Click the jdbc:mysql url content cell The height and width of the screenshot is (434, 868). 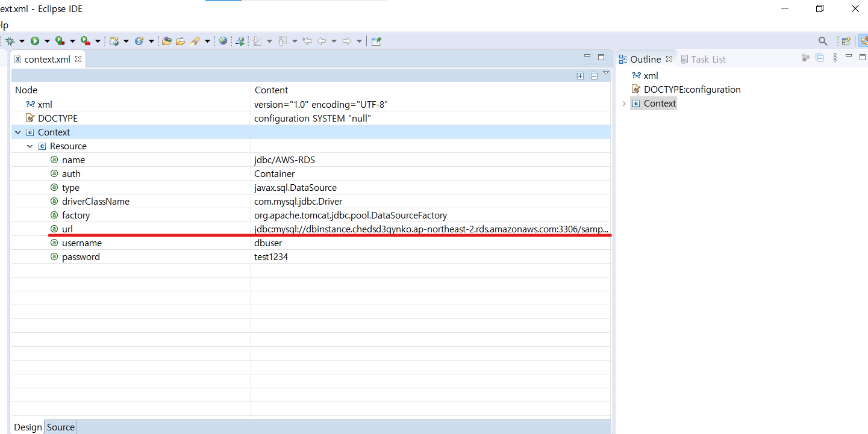pos(431,229)
